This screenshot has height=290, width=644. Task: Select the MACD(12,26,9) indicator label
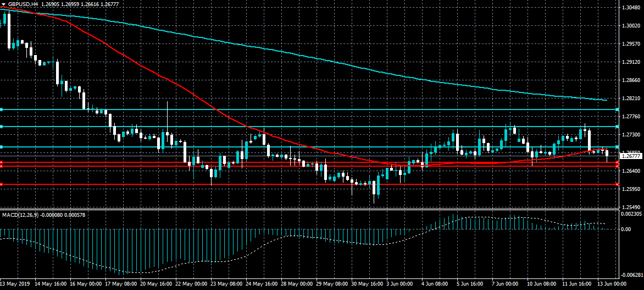(x=20, y=215)
